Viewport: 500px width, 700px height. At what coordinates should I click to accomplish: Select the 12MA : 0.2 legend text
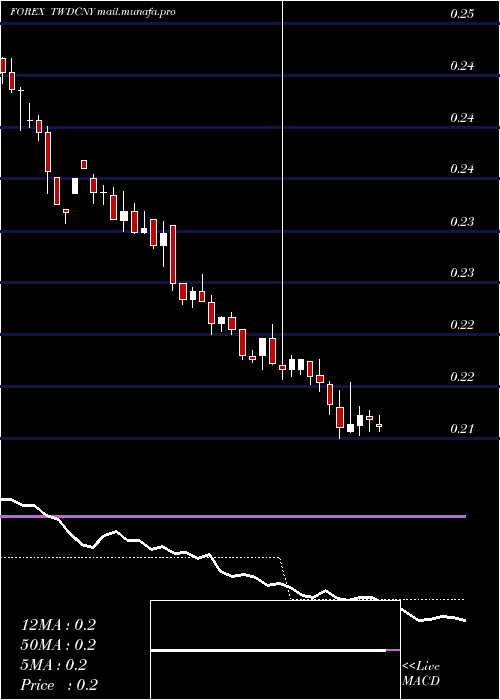(58, 625)
